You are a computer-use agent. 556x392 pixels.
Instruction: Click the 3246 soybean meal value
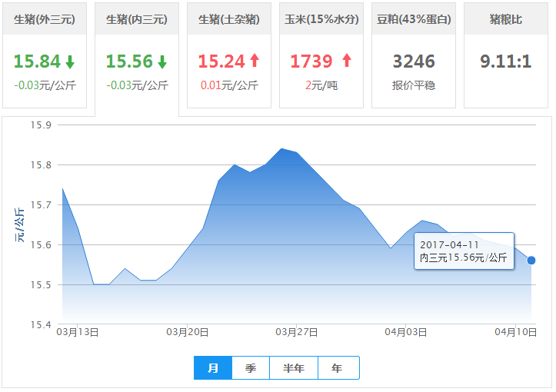click(x=414, y=61)
